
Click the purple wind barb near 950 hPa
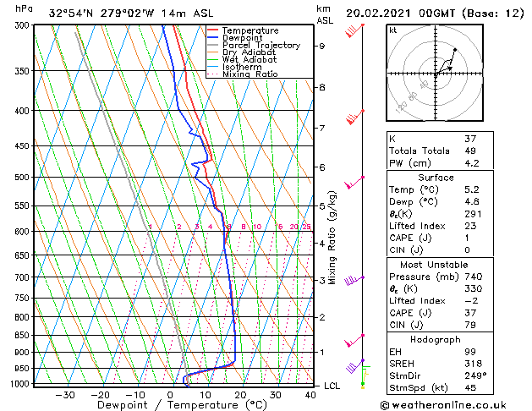(355, 366)
